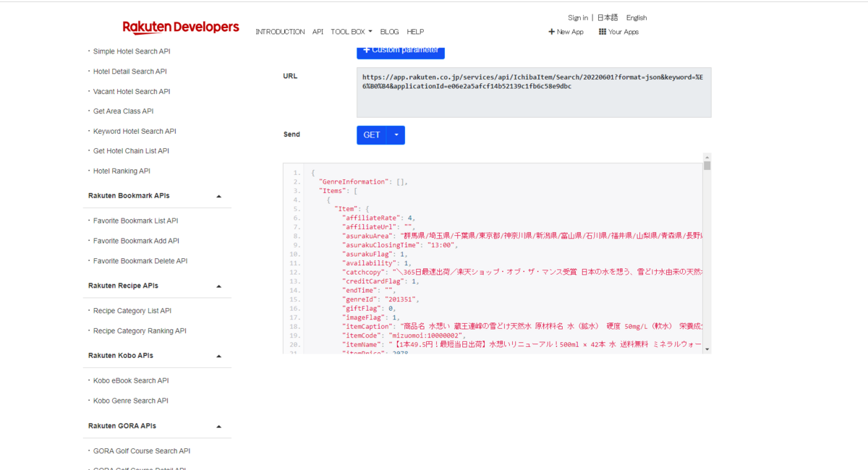Image resolution: width=868 pixels, height=470 pixels.
Task: Open Favorite Bookmark List API
Action: pyautogui.click(x=135, y=221)
